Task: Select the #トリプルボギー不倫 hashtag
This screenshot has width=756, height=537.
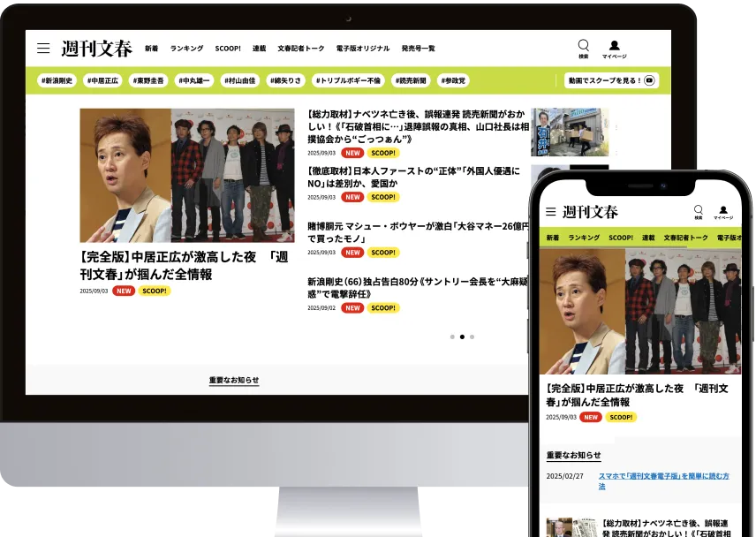Action: pyautogui.click(x=351, y=80)
